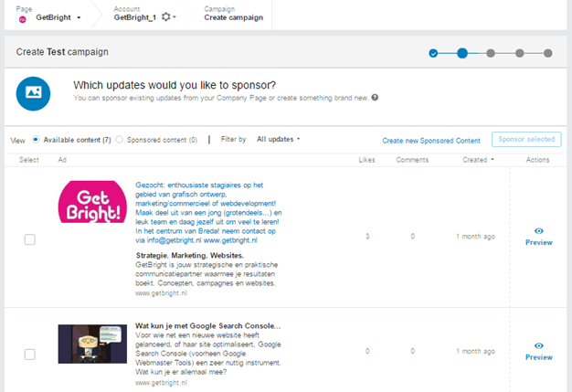Jump to the fifth progress step
Screen dimensions: 572x392
[547, 54]
